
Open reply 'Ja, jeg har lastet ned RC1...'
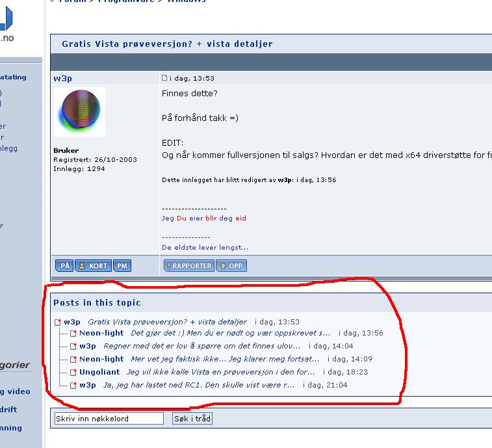(199, 385)
